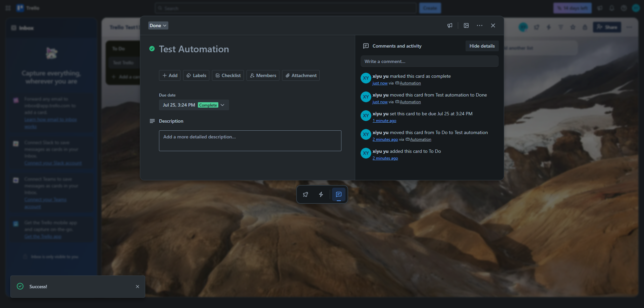Click the 'Connect your Teams account' link

45,203
